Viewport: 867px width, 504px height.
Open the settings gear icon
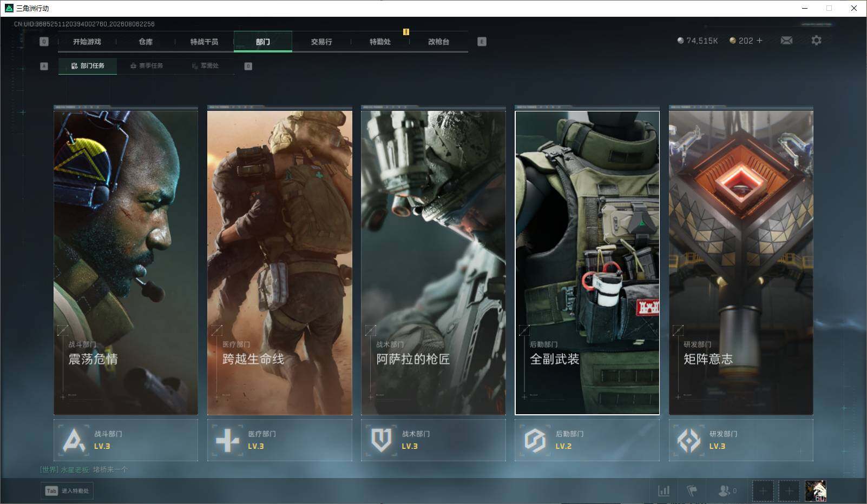(816, 41)
